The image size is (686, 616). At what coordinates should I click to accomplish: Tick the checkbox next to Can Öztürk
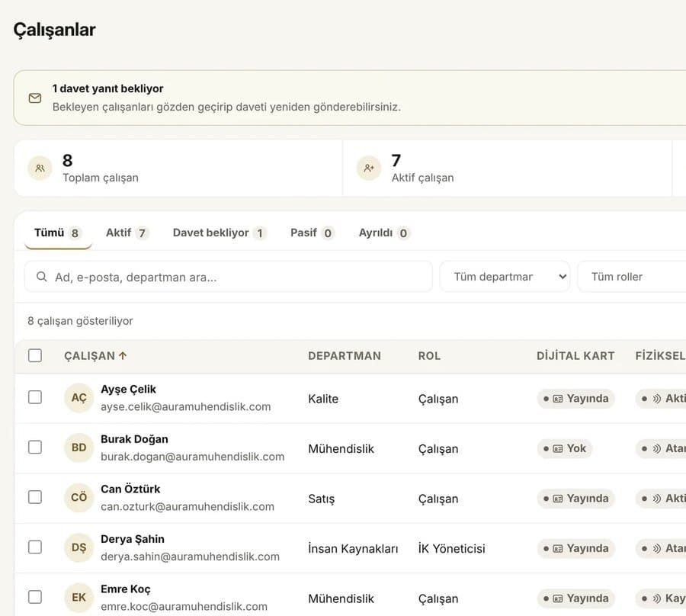coord(35,497)
